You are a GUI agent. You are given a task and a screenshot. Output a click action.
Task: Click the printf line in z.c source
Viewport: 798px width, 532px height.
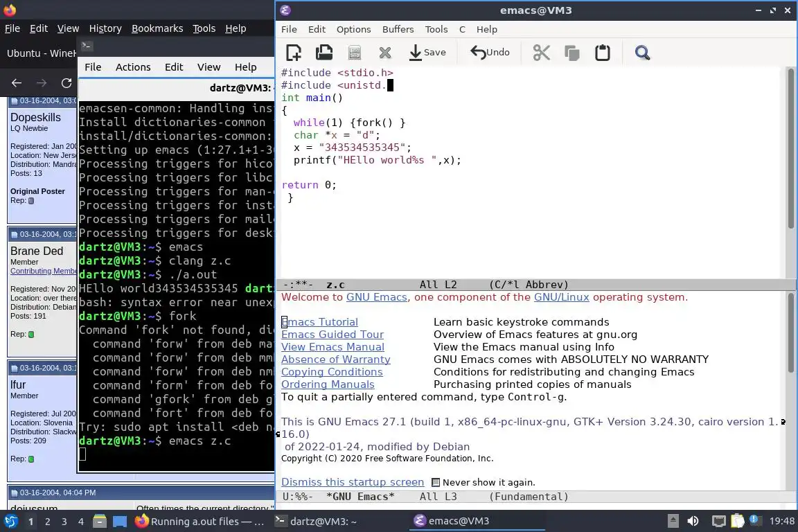(x=377, y=161)
